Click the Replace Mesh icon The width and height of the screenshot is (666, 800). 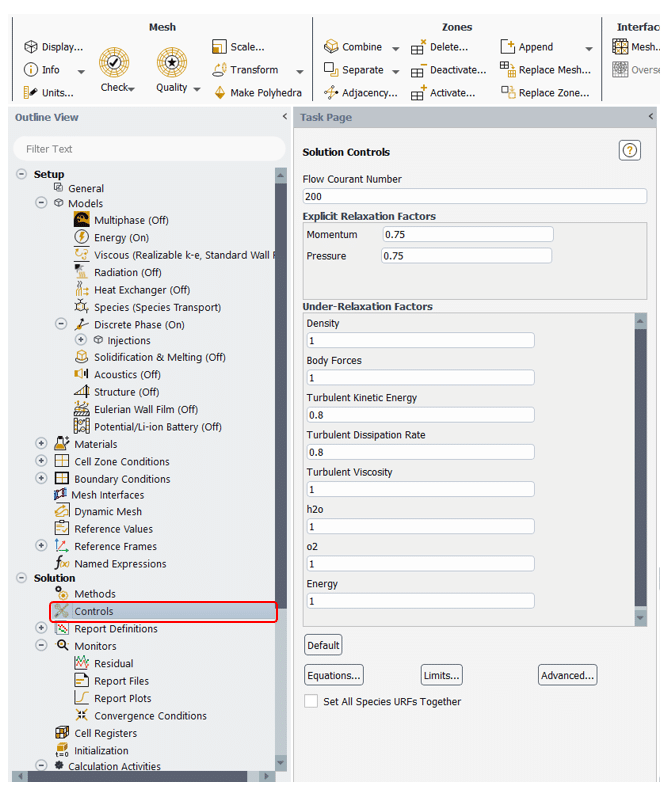[508, 70]
